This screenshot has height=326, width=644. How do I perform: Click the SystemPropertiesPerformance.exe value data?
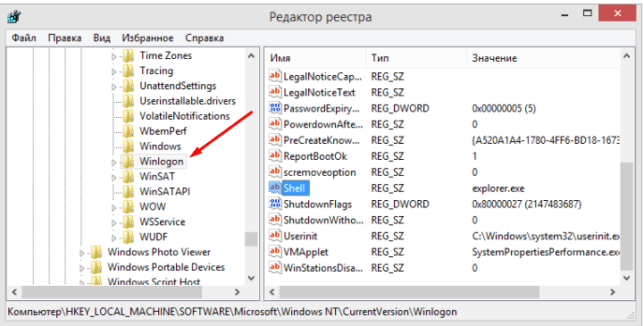(x=546, y=252)
